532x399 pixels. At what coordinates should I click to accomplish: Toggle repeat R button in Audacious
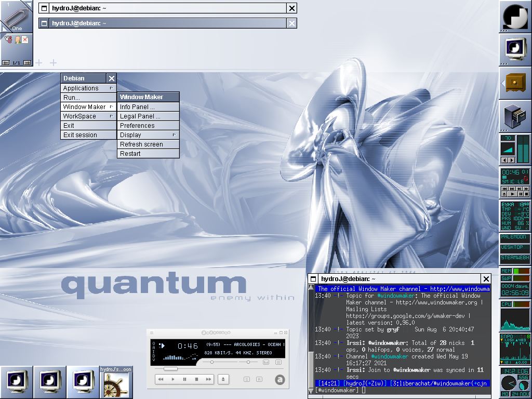click(259, 380)
